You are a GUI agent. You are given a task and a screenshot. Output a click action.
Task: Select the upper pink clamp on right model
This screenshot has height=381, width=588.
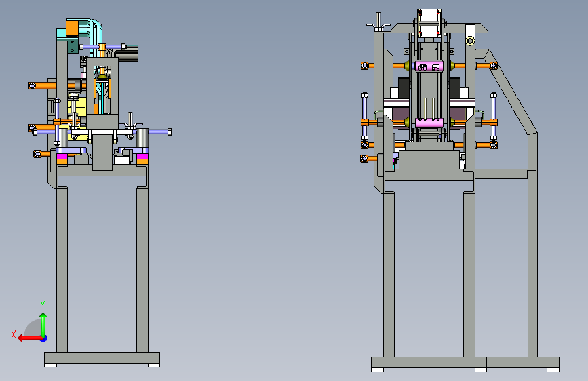click(x=429, y=66)
